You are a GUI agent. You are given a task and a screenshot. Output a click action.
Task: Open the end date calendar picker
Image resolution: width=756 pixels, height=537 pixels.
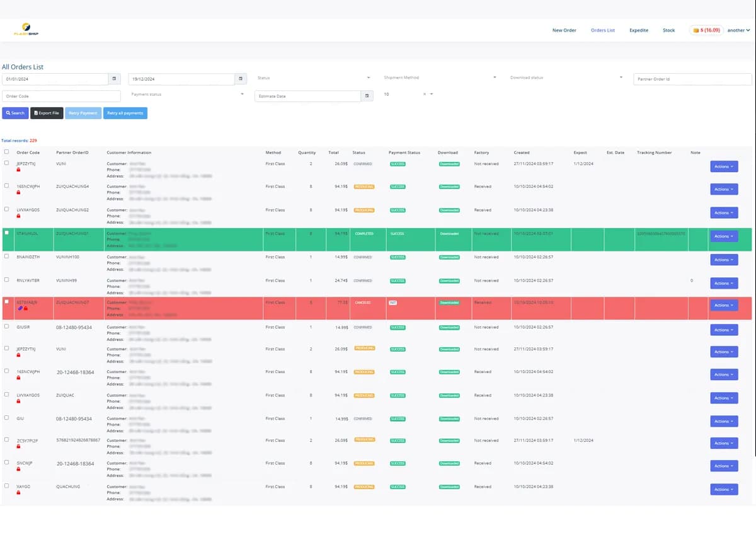click(x=241, y=79)
